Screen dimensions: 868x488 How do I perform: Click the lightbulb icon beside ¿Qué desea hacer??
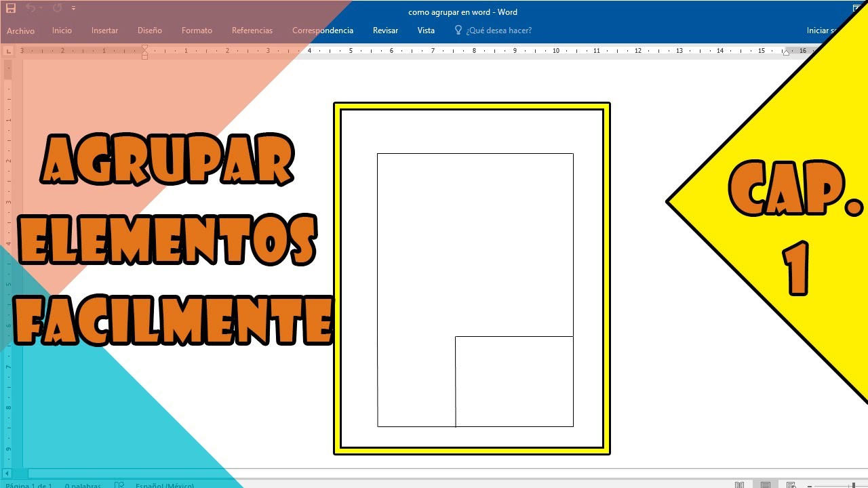458,30
